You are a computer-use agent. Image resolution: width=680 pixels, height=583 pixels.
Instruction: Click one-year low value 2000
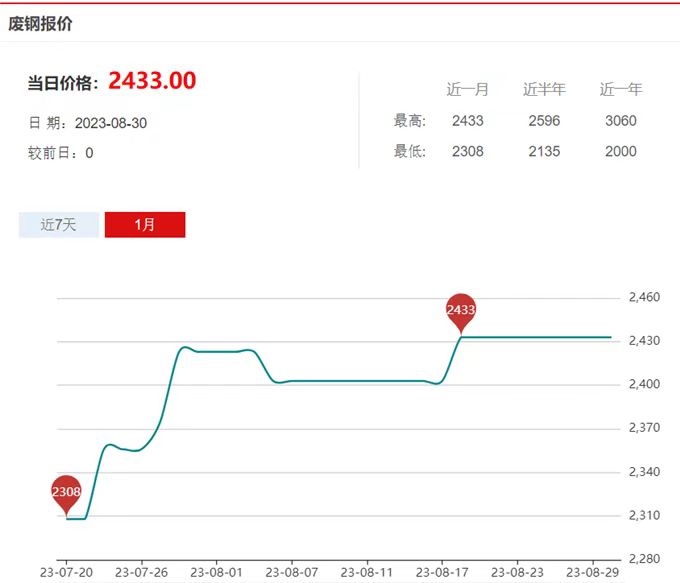[x=621, y=151]
